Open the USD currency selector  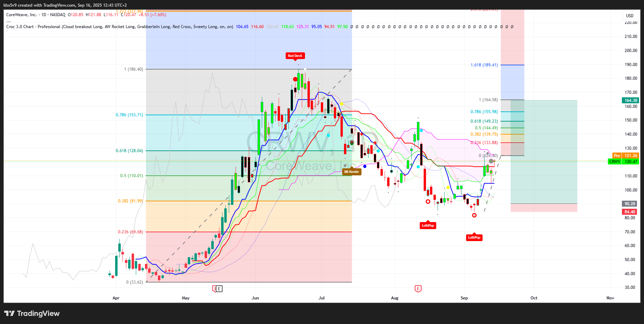tap(630, 15)
